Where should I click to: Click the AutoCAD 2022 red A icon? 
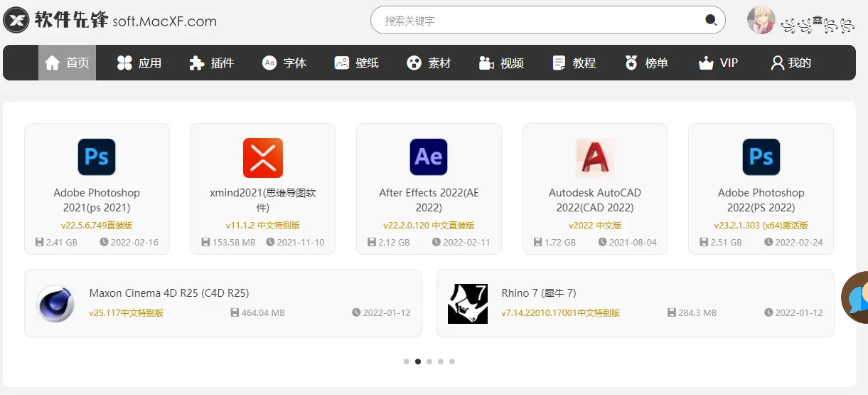click(595, 157)
